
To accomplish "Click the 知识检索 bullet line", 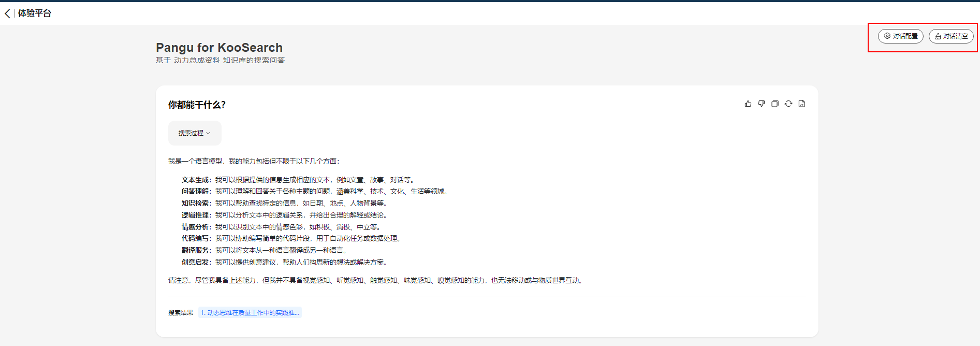I will tap(285, 203).
